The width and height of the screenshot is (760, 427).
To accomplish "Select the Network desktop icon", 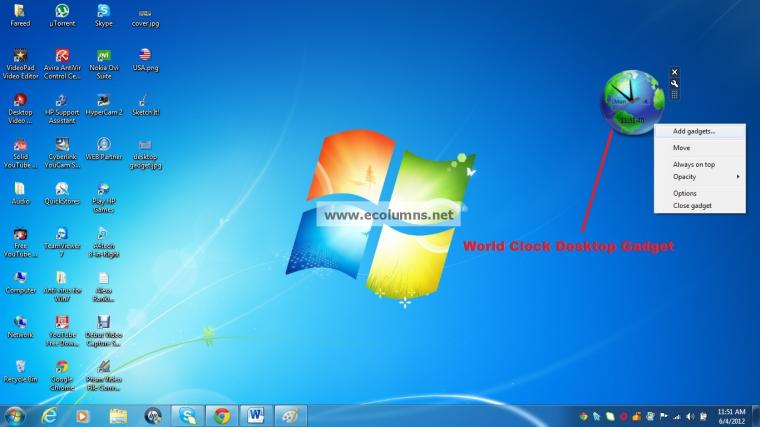I will pyautogui.click(x=20, y=327).
